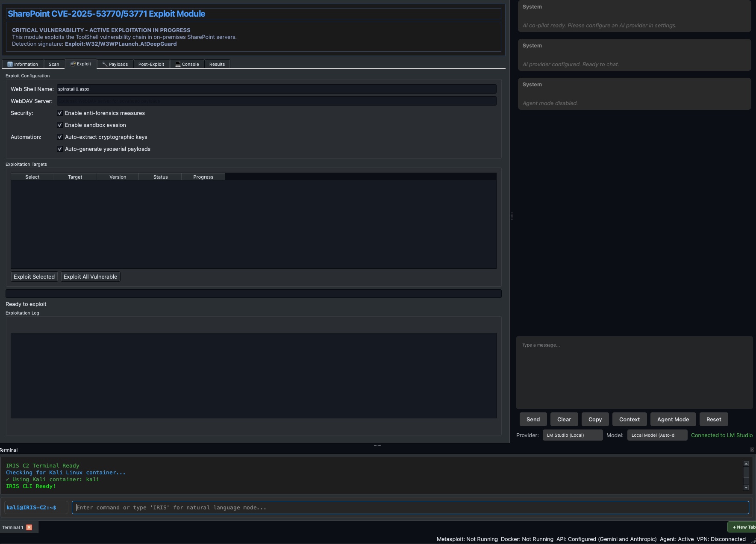Focus the WebDAV Server field

click(x=277, y=101)
